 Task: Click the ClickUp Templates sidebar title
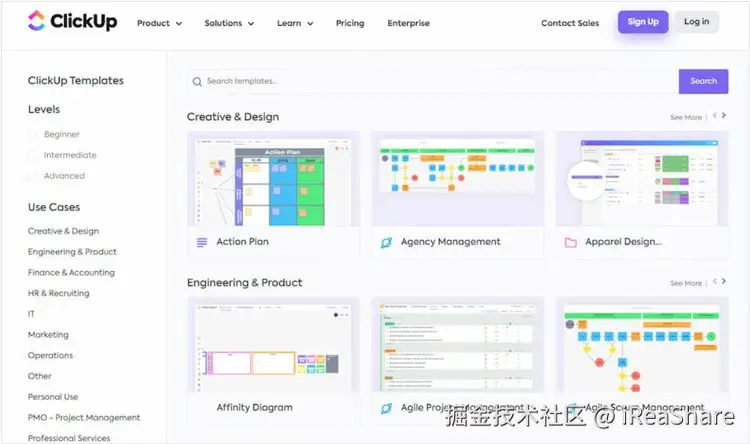point(76,80)
